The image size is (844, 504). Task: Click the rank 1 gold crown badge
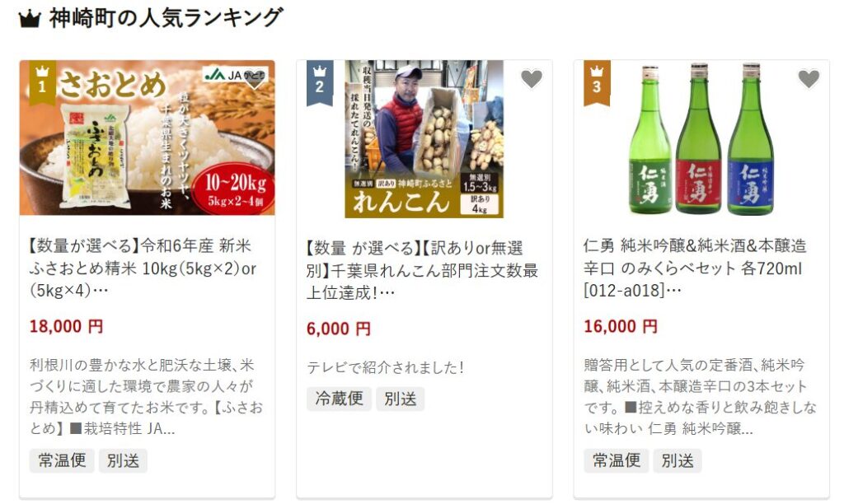[x=43, y=82]
